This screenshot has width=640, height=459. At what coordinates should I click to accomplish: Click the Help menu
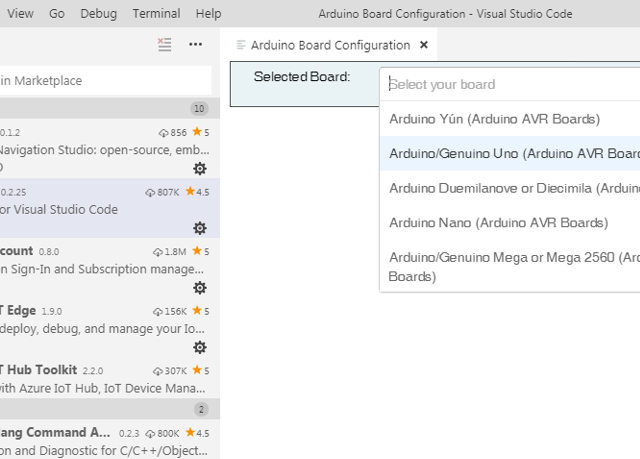point(208,14)
